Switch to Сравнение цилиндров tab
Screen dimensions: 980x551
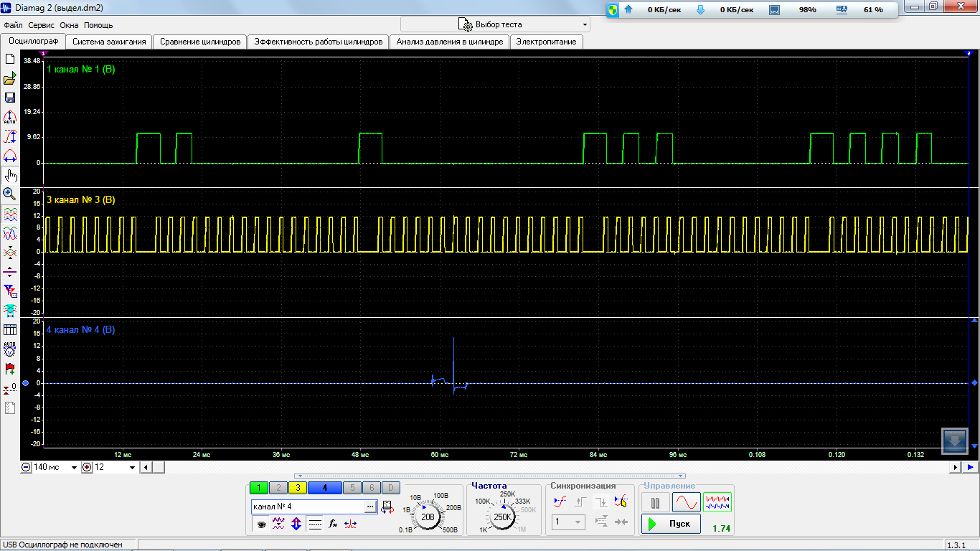click(200, 42)
